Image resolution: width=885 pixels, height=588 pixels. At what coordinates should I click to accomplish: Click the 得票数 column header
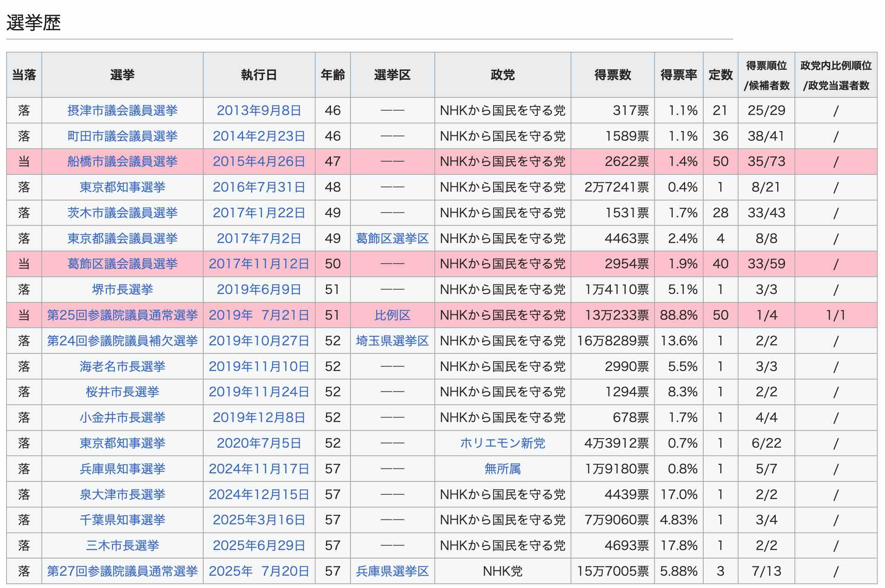point(612,75)
